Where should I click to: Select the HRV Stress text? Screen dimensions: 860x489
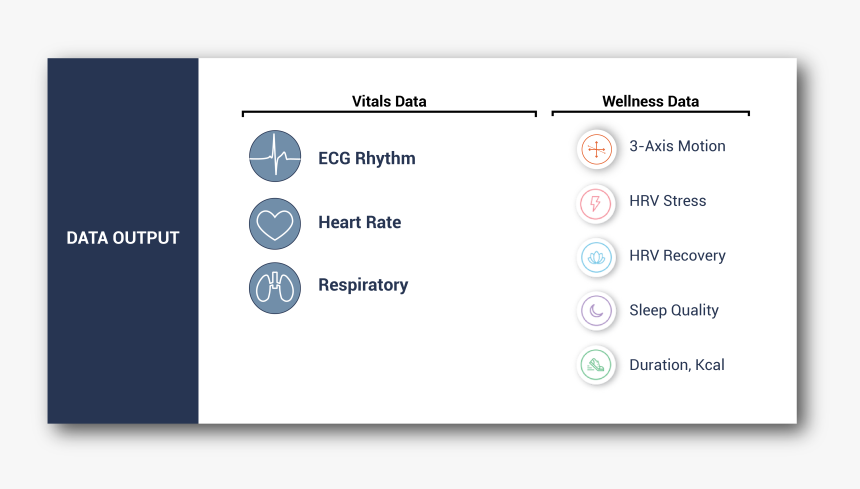[x=667, y=201]
